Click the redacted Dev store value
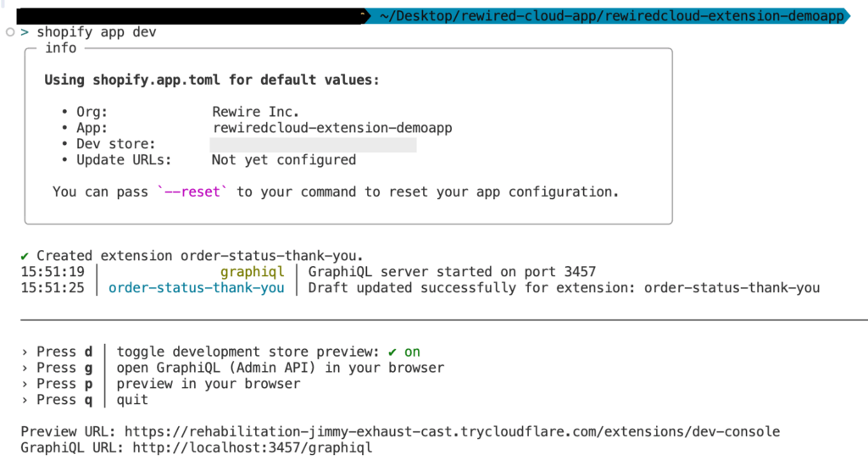 pyautogui.click(x=313, y=145)
